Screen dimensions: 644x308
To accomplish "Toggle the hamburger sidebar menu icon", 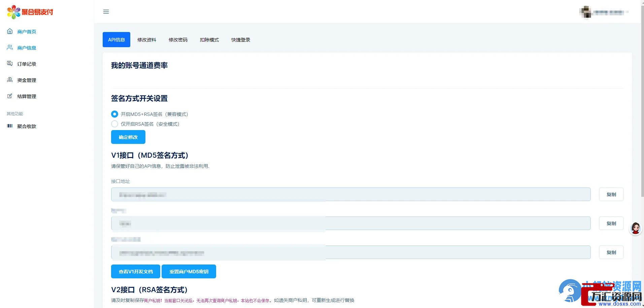I will [106, 12].
